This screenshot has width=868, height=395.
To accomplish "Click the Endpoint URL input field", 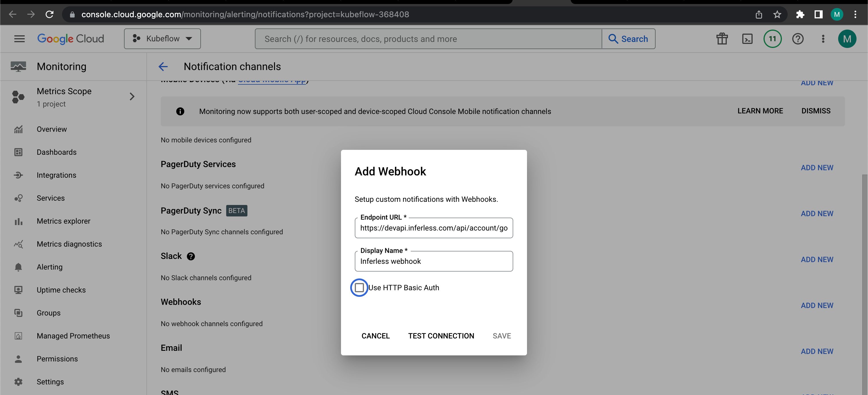I will click(433, 228).
